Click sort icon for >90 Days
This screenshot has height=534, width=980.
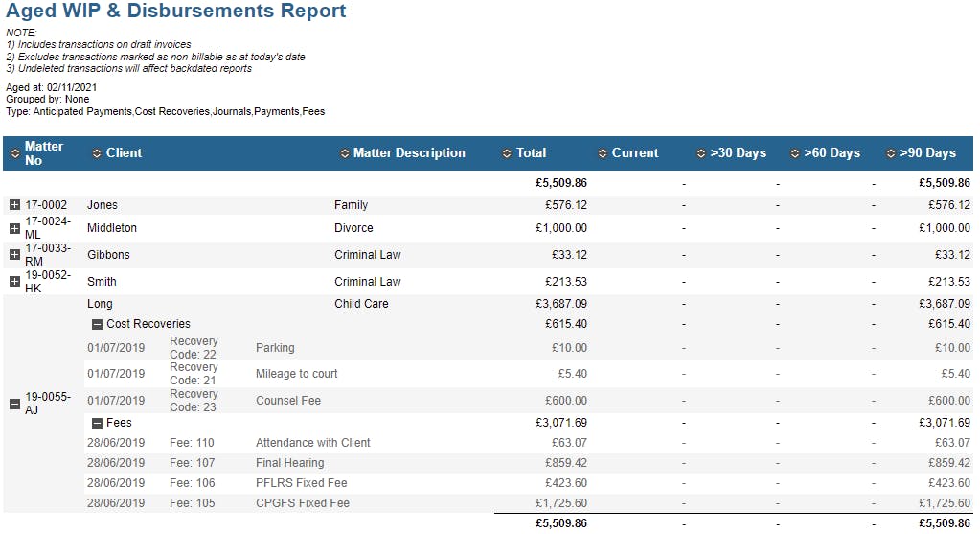(x=890, y=153)
